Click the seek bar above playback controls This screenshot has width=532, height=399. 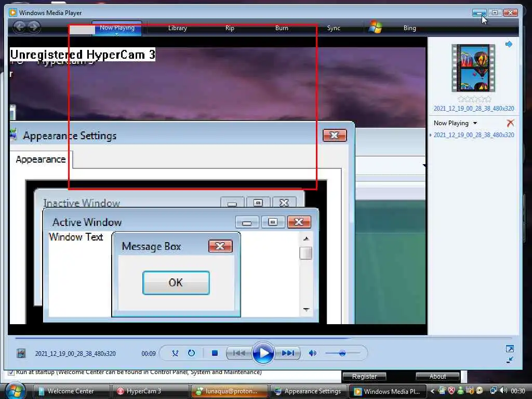tap(263, 338)
